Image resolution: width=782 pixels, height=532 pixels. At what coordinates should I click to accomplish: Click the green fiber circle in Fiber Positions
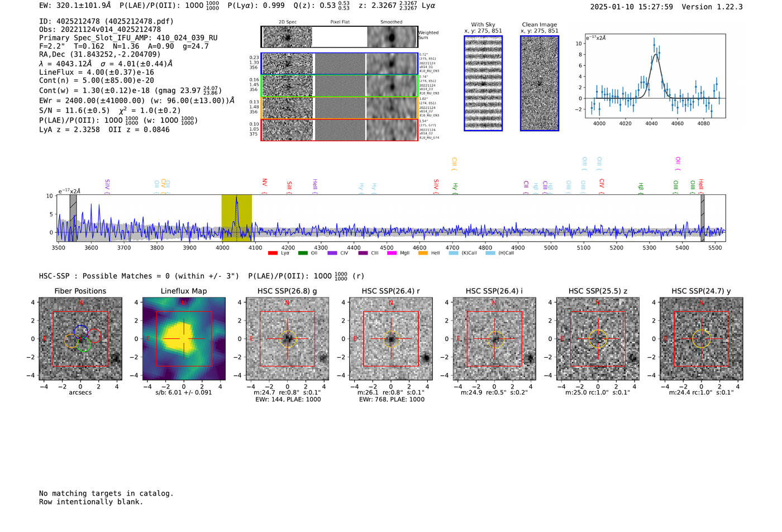tap(84, 344)
